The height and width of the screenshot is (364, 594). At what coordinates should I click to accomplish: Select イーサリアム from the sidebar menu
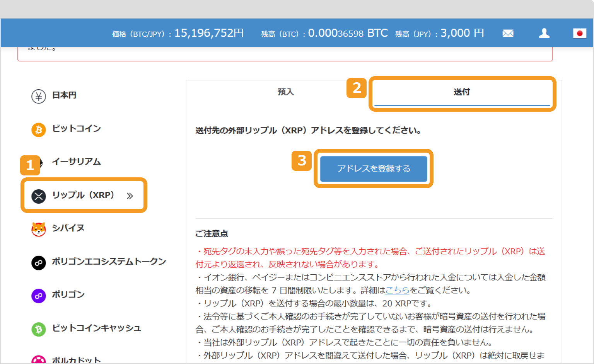pos(76,162)
